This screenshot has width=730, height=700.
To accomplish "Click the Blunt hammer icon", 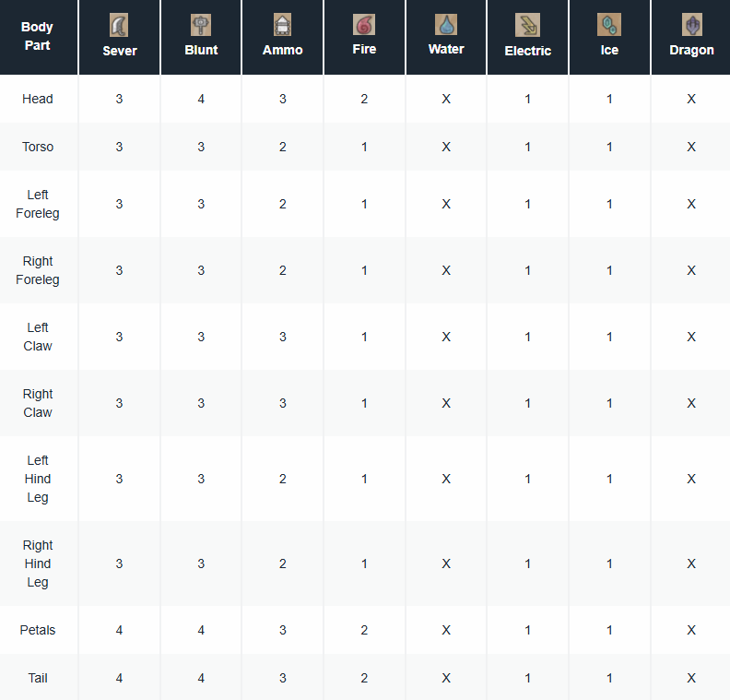I will (x=201, y=25).
